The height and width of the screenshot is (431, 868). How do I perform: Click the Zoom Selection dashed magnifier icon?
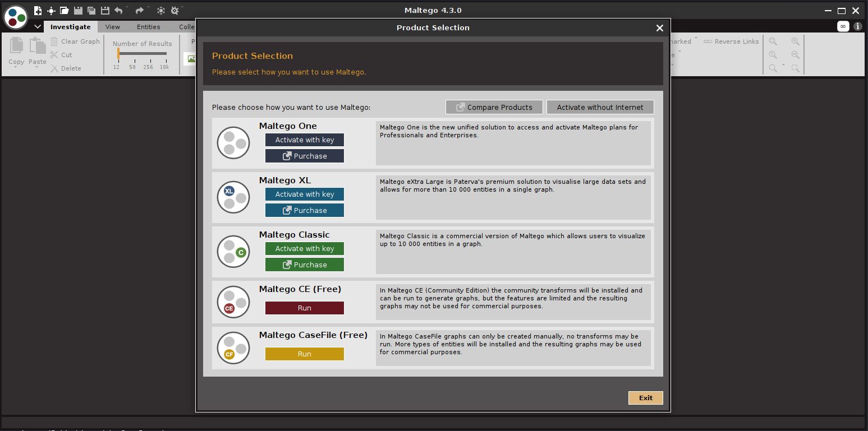coord(795,68)
